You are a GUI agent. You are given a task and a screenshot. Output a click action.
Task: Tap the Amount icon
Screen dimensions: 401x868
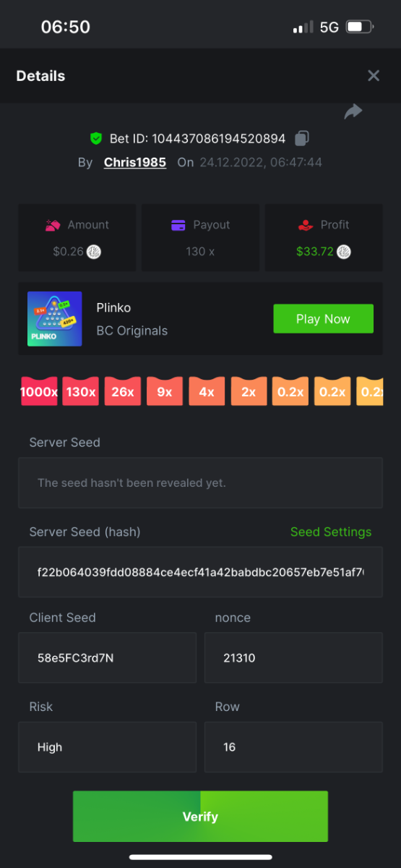[53, 225]
